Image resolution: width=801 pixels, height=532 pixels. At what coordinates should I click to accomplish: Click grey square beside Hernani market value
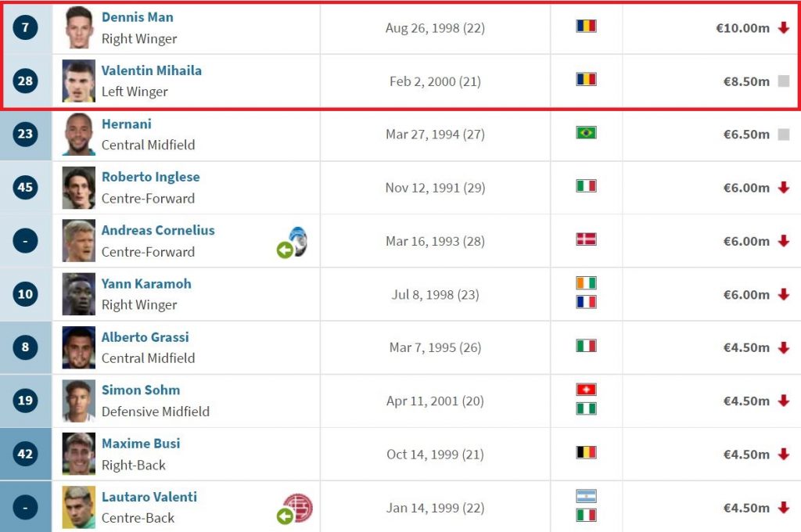(x=784, y=135)
